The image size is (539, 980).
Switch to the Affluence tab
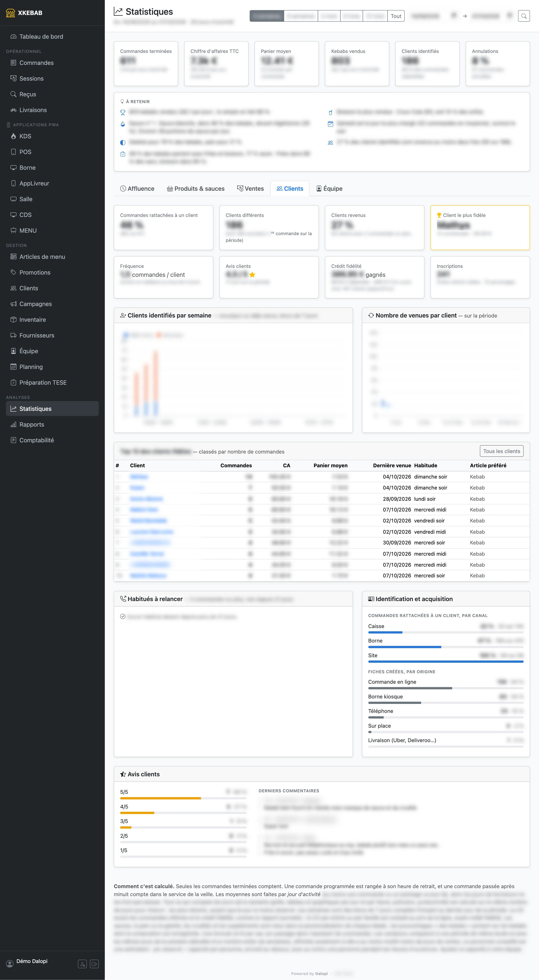click(137, 189)
